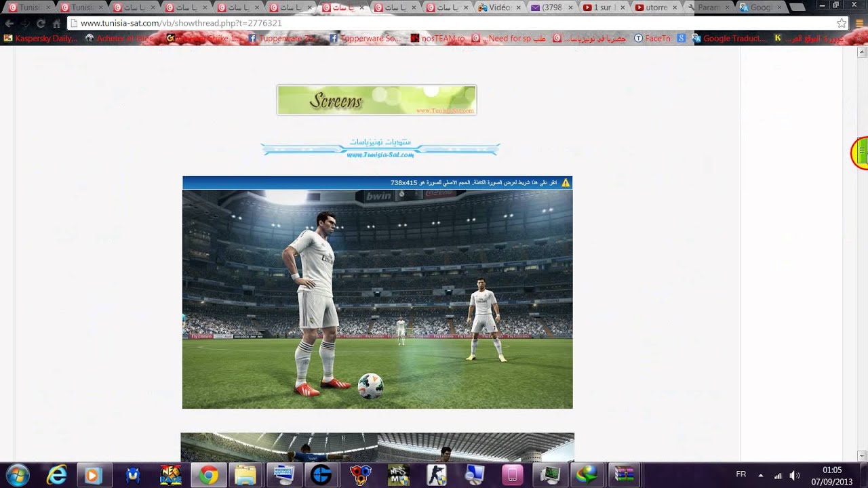Screen dimensions: 868x488
Task: Open Windows Start orb
Action: 17,474
